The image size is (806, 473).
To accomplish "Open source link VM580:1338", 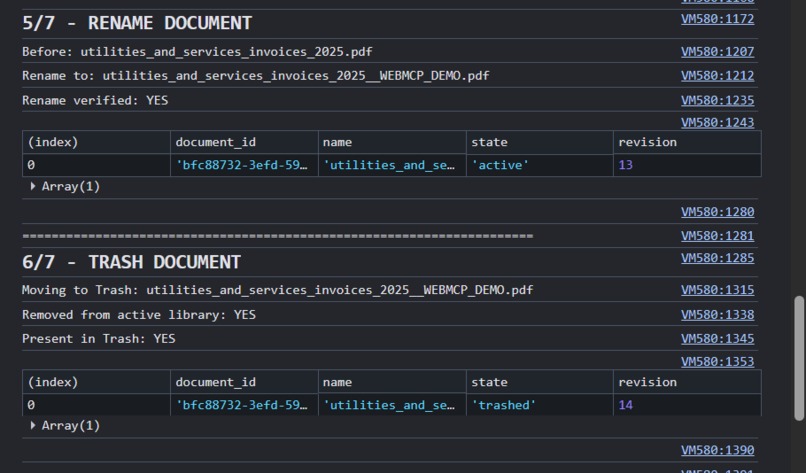I will point(717,315).
